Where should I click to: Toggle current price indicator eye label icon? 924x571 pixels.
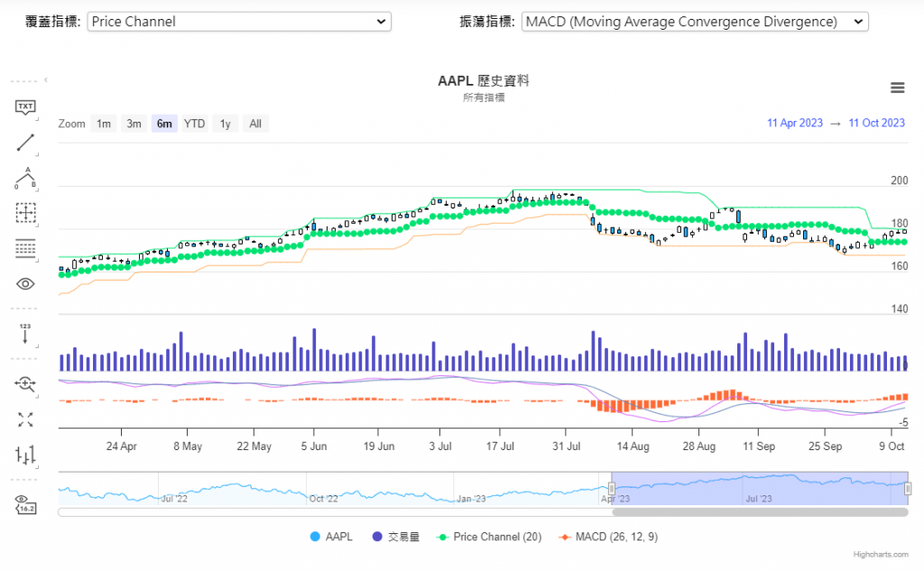pos(25,504)
